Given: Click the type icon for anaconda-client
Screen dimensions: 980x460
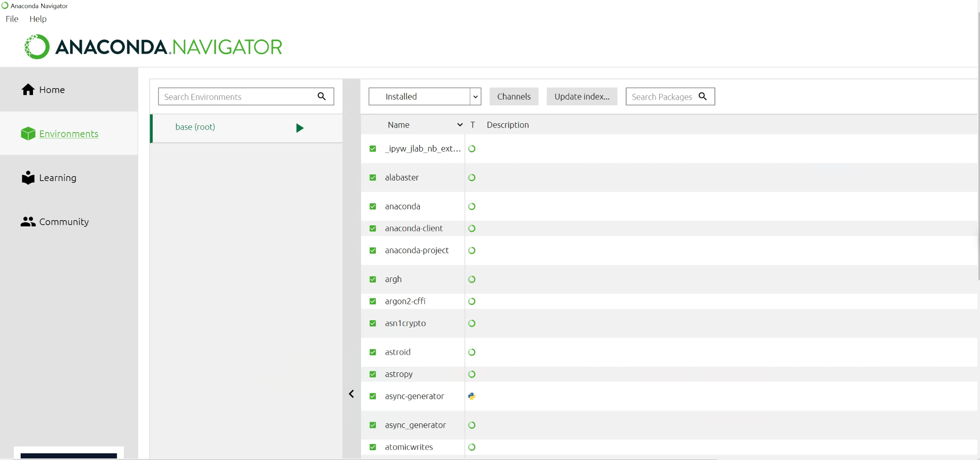Looking at the screenshot, I should tap(471, 228).
